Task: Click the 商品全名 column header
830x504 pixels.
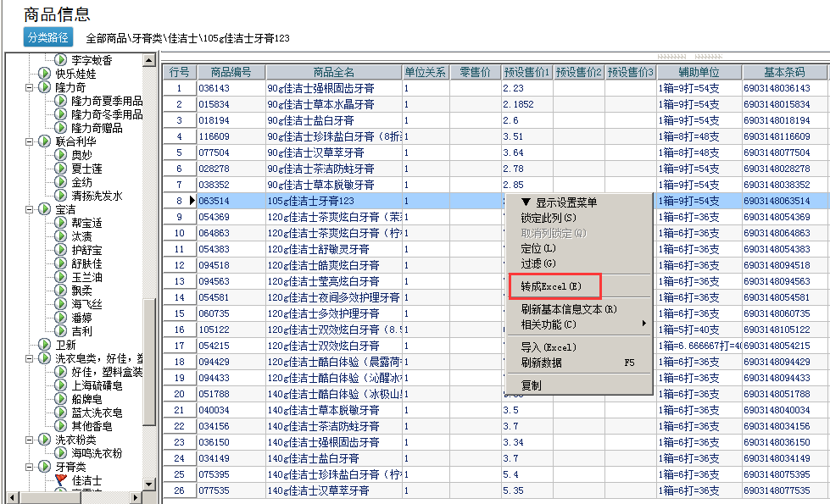Action: (334, 73)
